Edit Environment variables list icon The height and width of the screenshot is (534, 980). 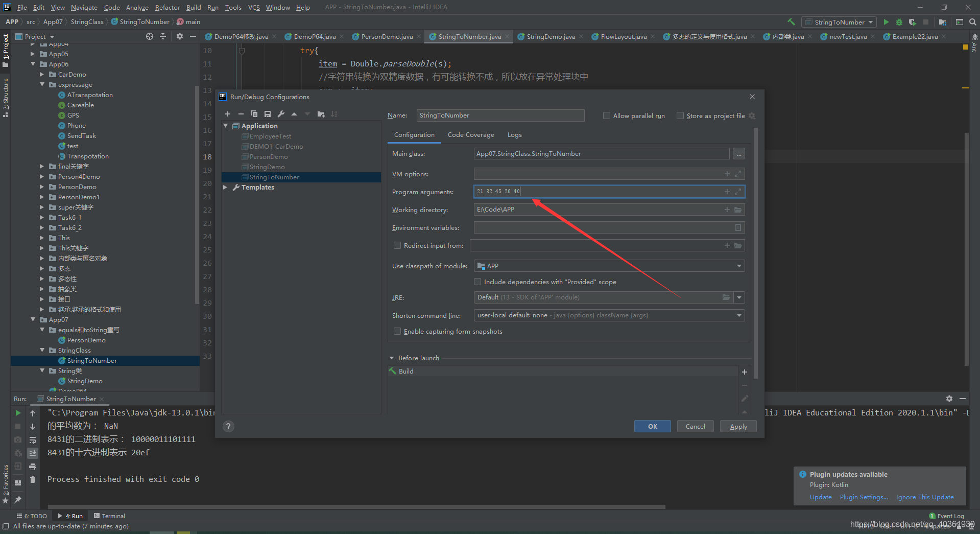point(738,227)
